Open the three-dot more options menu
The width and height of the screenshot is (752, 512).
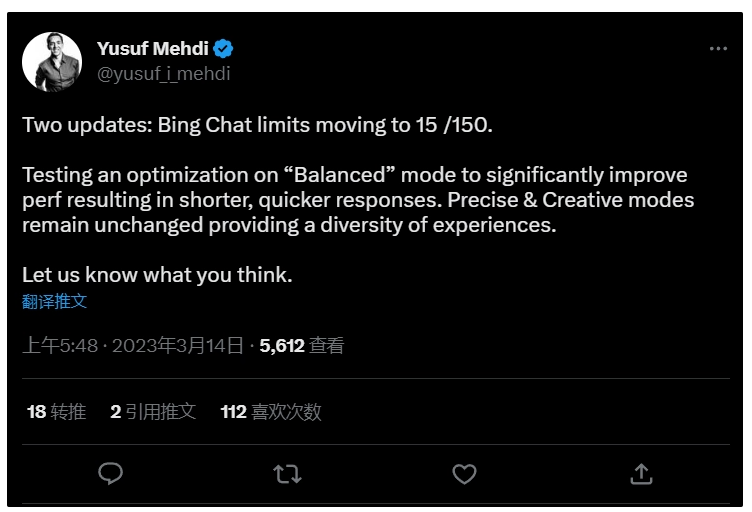(x=718, y=48)
